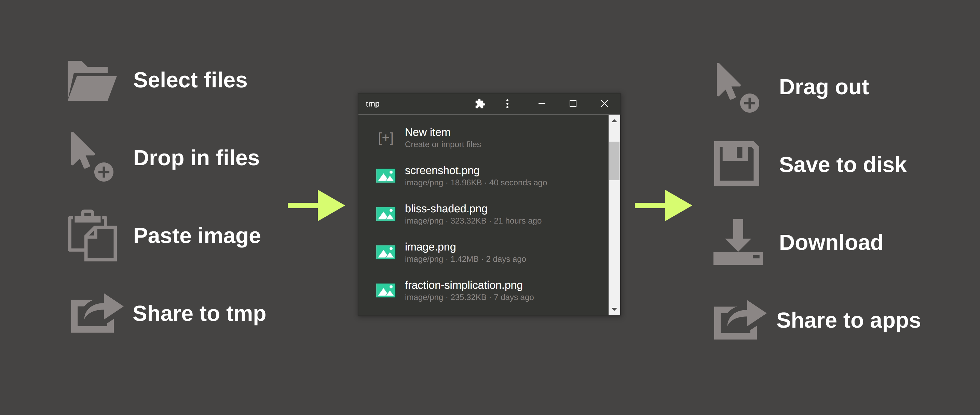This screenshot has width=980, height=415.
Task: Click the New item plus bracket icon
Action: click(x=385, y=138)
